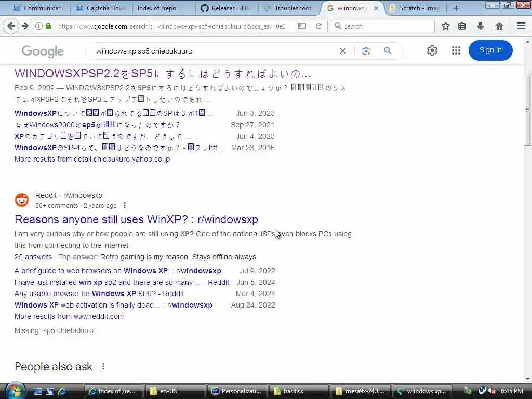The height and width of the screenshot is (399, 532).
Task: Click the Reddit favicon of the result
Action: click(22, 200)
